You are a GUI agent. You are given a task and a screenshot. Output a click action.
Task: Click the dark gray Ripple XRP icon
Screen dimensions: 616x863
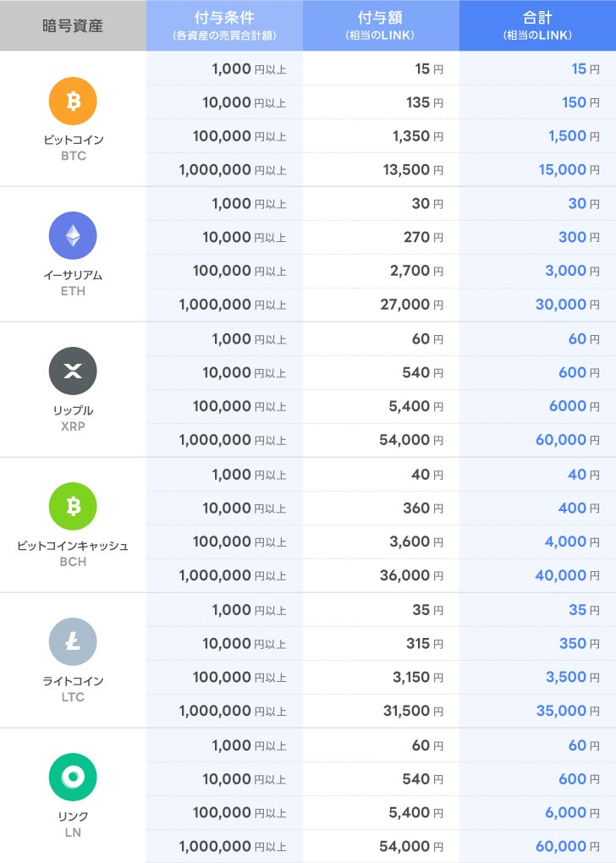click(x=73, y=371)
